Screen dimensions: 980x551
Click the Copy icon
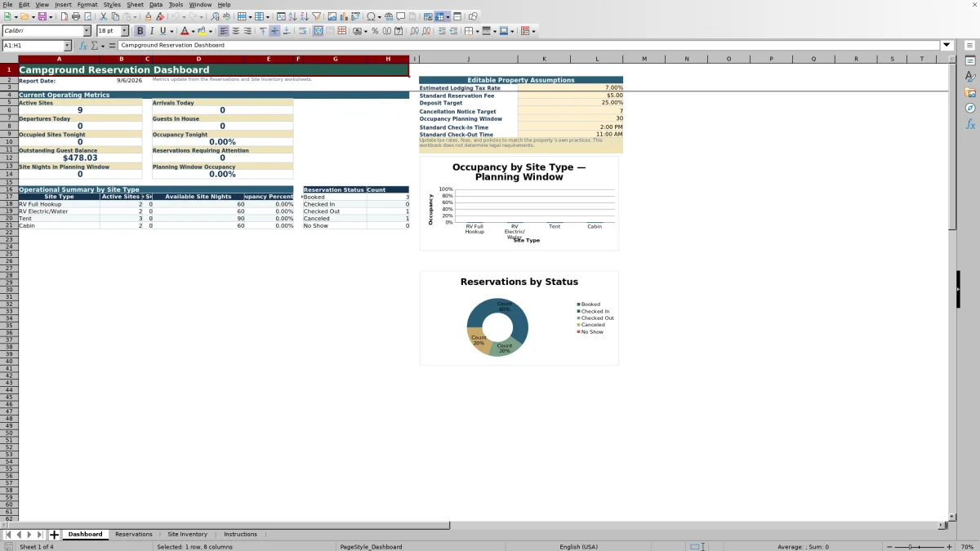pos(115,16)
